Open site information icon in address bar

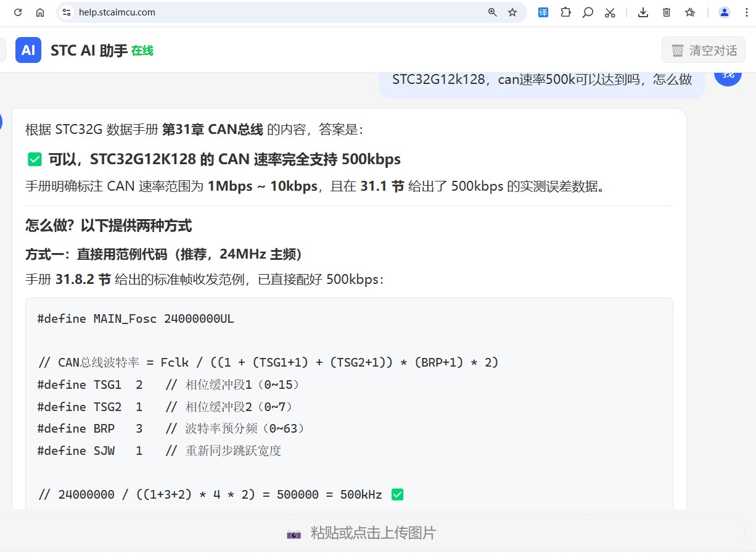pyautogui.click(x=67, y=12)
